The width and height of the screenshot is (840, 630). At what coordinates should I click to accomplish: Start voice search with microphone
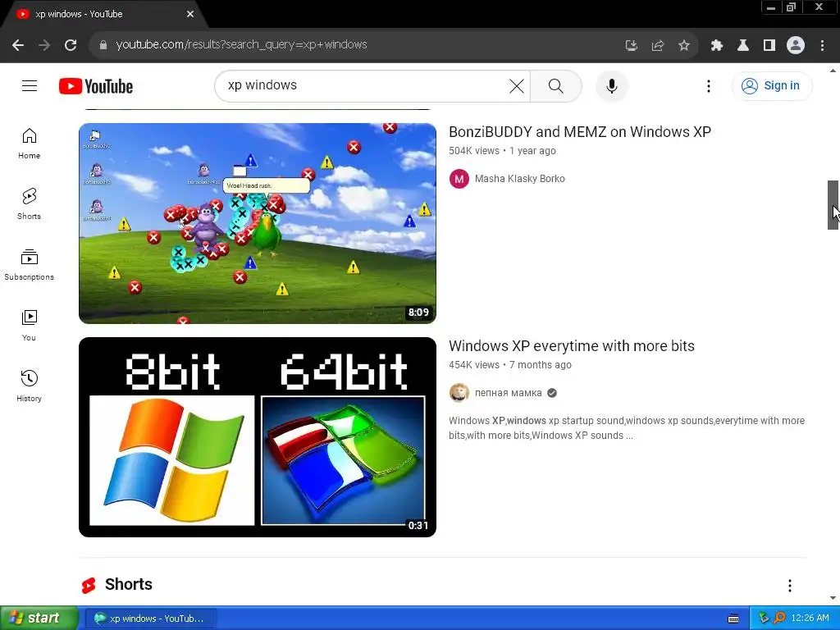[x=611, y=85]
